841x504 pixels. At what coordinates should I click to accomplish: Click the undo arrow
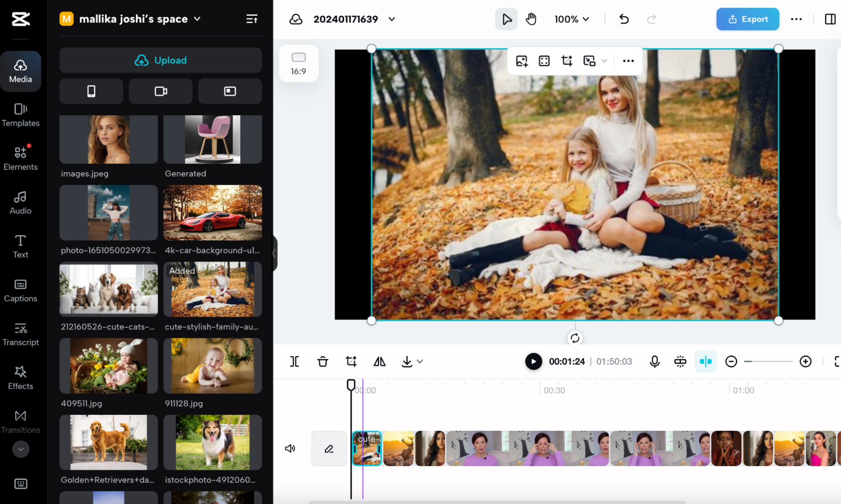coord(624,19)
